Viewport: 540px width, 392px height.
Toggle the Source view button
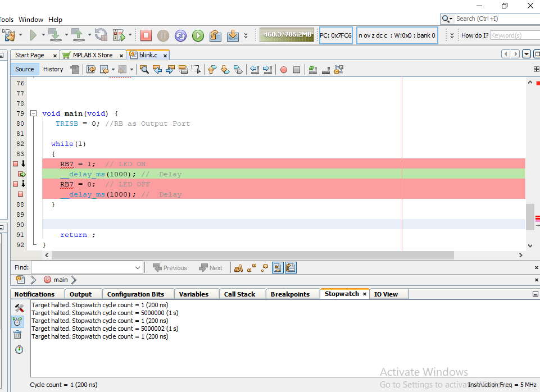[25, 69]
